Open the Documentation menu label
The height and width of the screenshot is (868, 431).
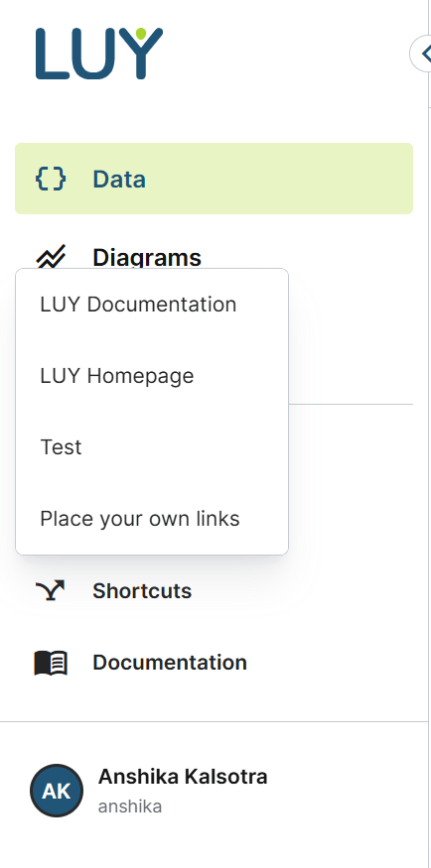(170, 662)
